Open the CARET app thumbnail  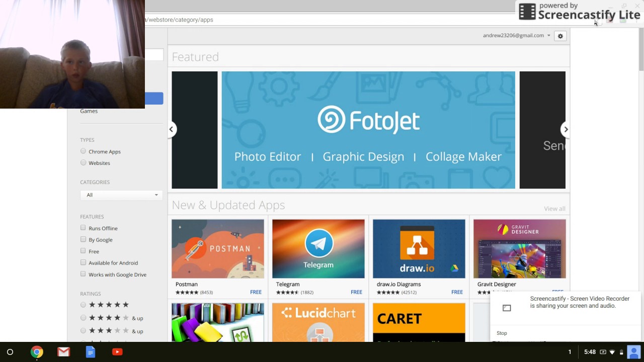[419, 322]
